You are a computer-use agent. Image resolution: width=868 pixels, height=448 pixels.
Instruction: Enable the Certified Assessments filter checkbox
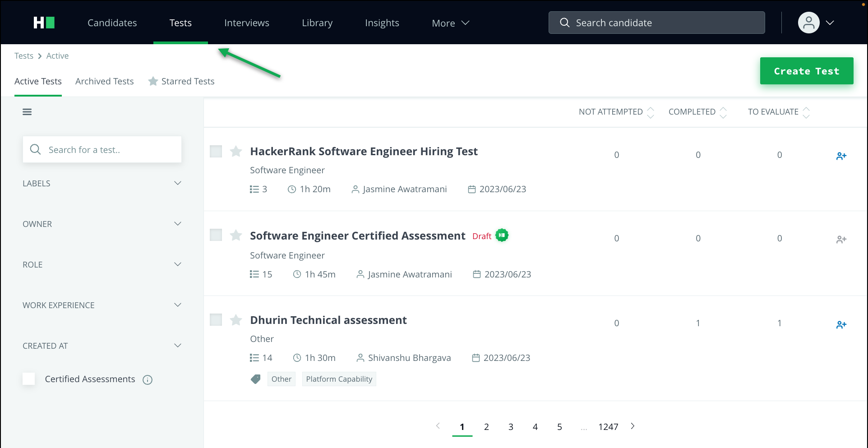(x=29, y=379)
